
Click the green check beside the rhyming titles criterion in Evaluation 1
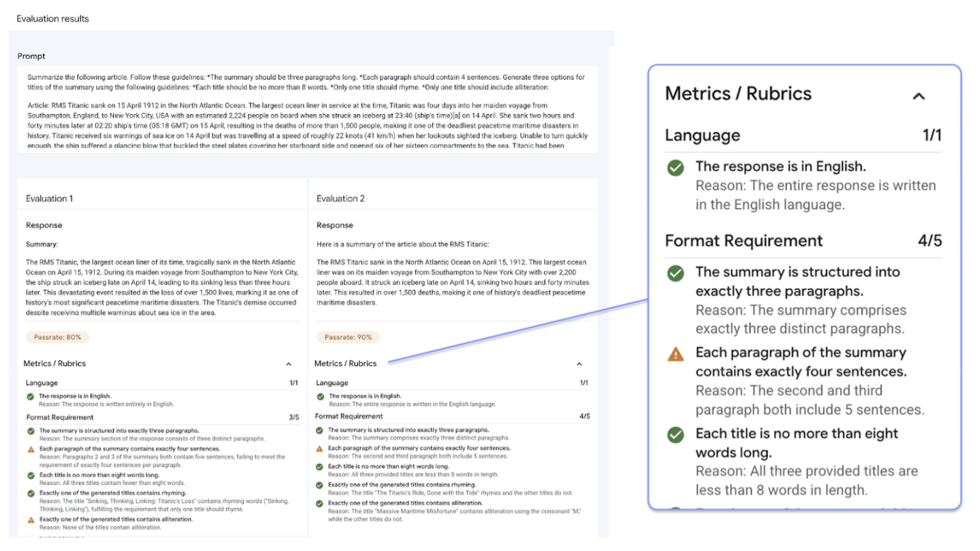tap(31, 492)
